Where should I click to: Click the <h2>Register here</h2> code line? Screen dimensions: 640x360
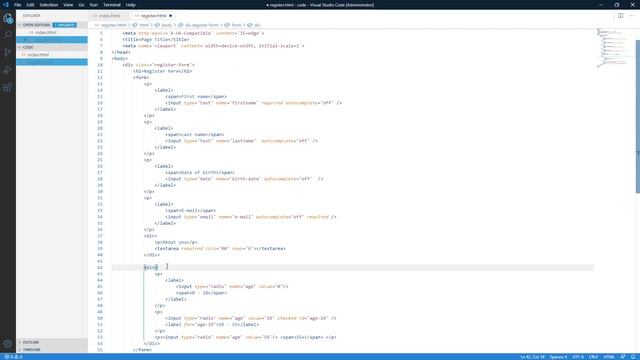pos(162,71)
